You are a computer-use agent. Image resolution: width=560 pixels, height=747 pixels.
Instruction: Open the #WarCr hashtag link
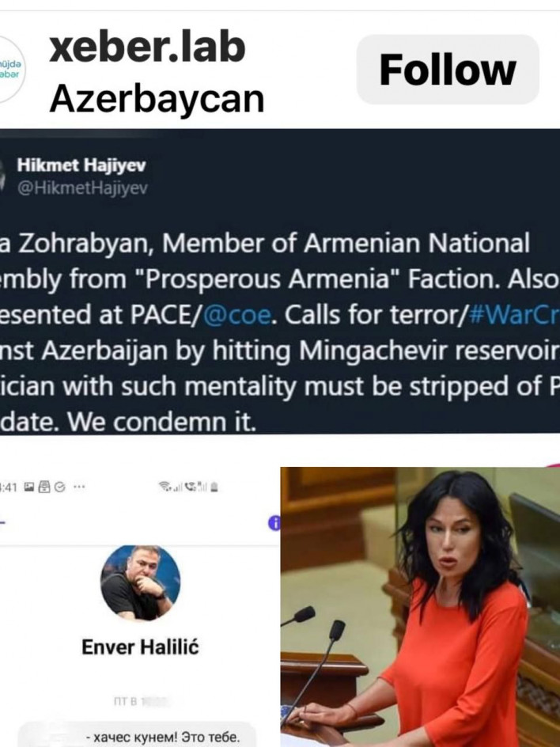point(514,315)
